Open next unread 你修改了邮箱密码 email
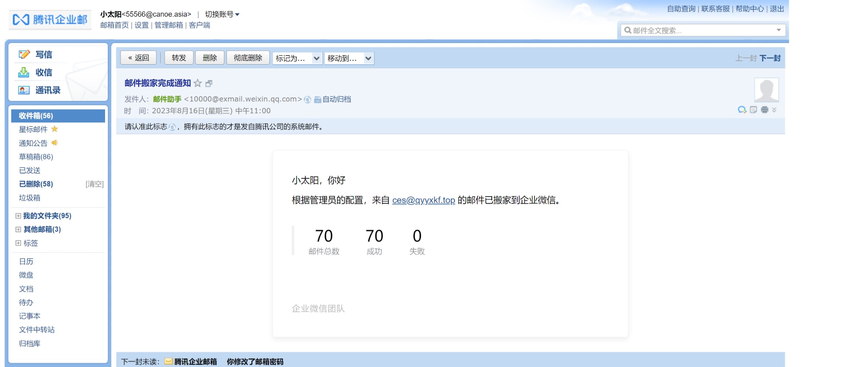The image size is (868, 367). pos(255,361)
